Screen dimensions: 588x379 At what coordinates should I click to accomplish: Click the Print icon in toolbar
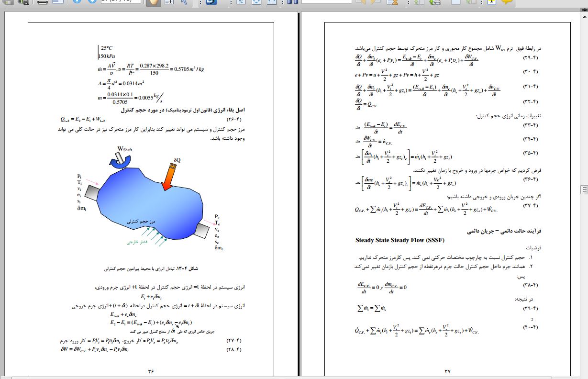(43, 2)
